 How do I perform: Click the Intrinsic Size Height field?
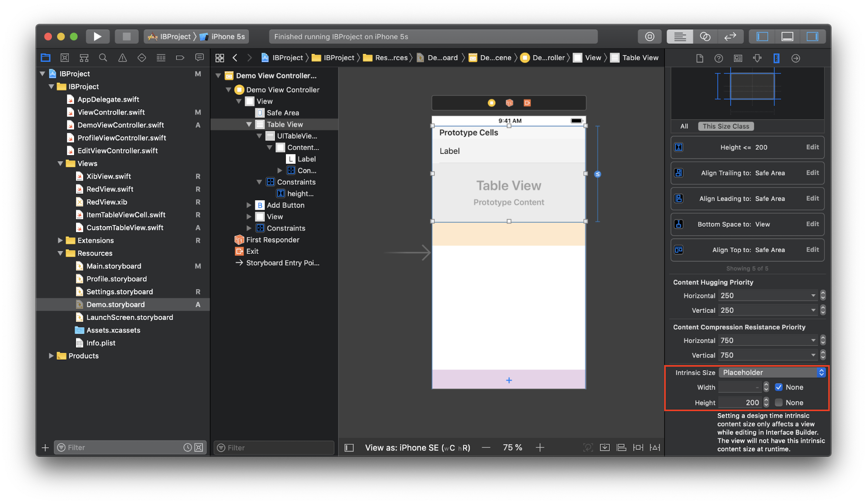740,403
